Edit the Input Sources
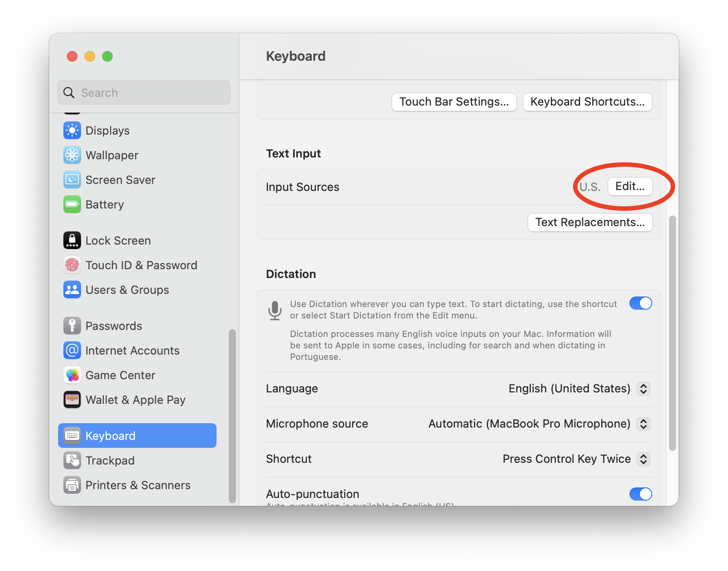The width and height of the screenshot is (728, 571). click(x=630, y=187)
